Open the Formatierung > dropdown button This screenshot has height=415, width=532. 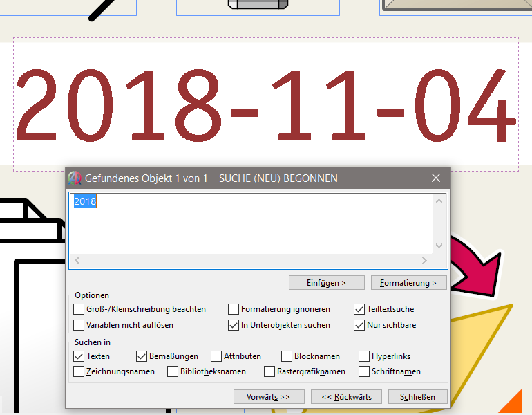point(408,283)
